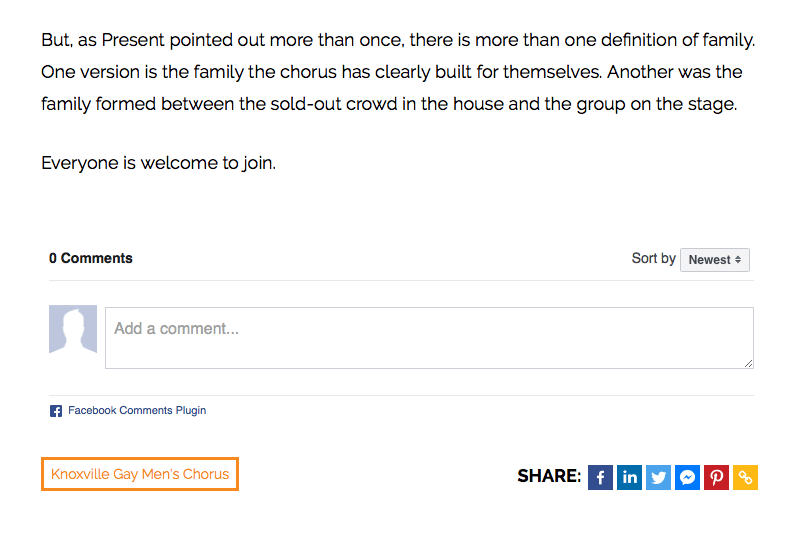Image resolution: width=803 pixels, height=540 pixels.
Task: Click the line starting One version is the family
Action: coord(392,72)
